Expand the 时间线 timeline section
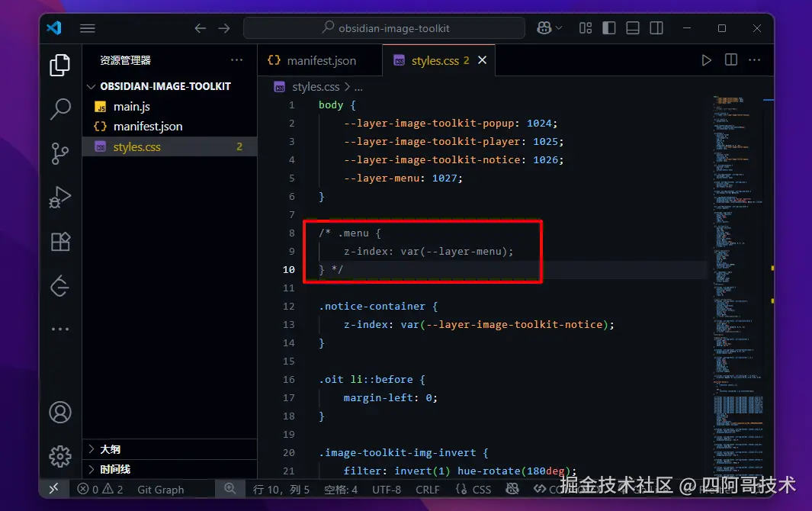This screenshot has height=511, width=812. [170, 469]
